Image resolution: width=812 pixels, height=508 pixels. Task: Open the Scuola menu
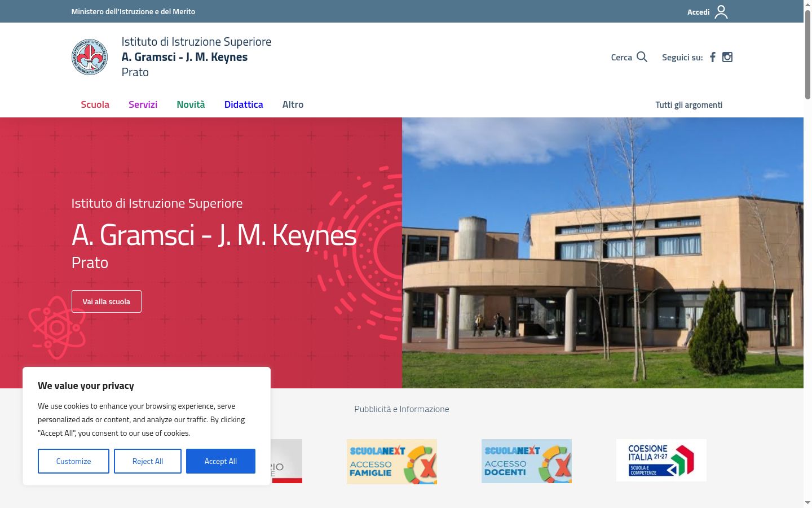click(x=95, y=104)
